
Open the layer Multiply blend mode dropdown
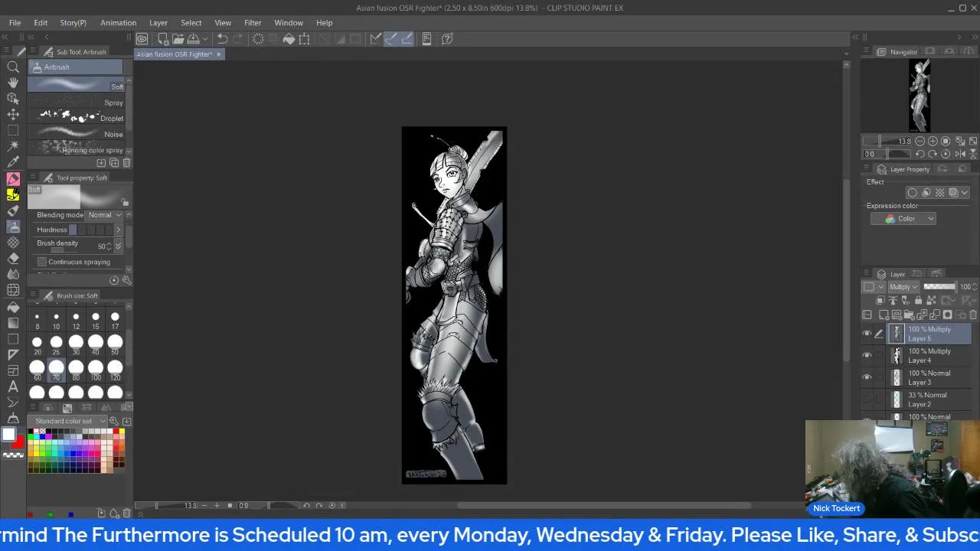click(x=903, y=287)
